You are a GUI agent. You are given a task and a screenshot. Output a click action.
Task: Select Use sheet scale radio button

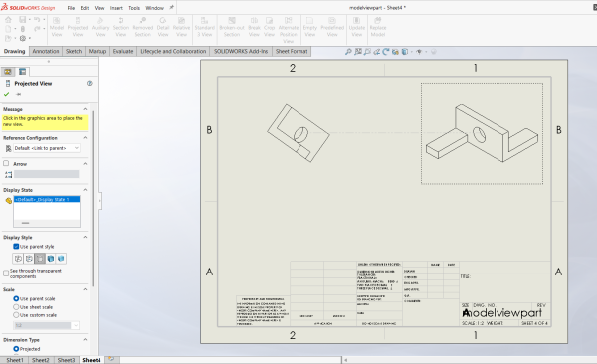[x=16, y=307]
